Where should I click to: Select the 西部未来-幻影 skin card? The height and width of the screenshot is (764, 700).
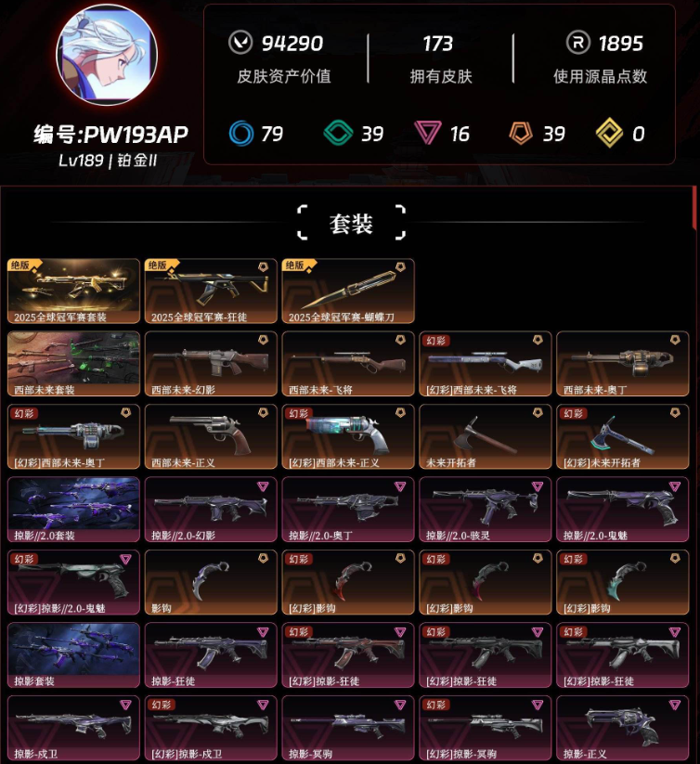tap(211, 364)
